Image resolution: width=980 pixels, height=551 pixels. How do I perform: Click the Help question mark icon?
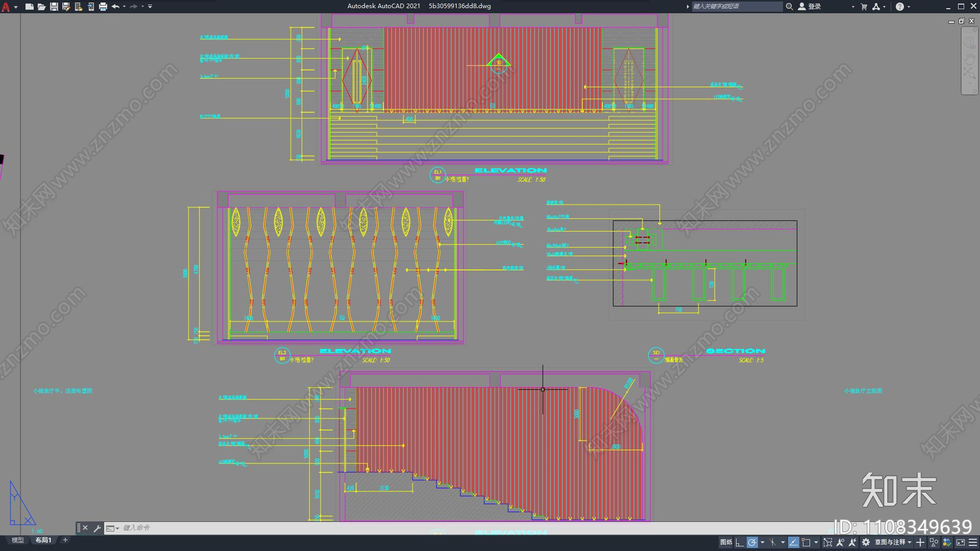point(900,7)
